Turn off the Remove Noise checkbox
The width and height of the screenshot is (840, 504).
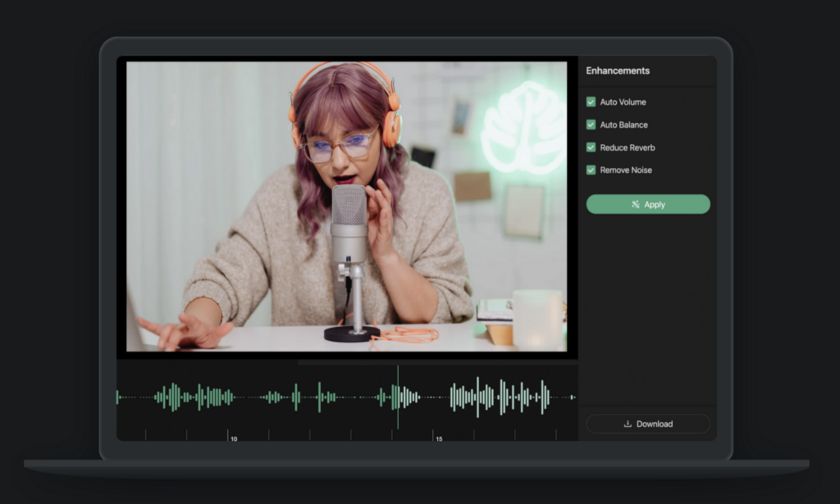[x=591, y=170]
